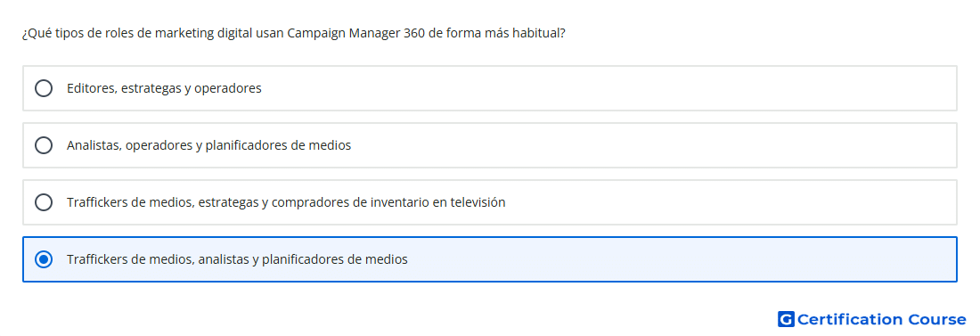
Task: Click the question text about Campaign Manager 360
Action: pos(294,33)
